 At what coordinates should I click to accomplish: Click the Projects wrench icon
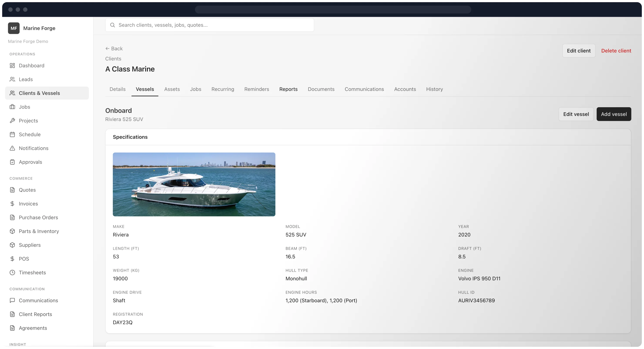pos(12,121)
